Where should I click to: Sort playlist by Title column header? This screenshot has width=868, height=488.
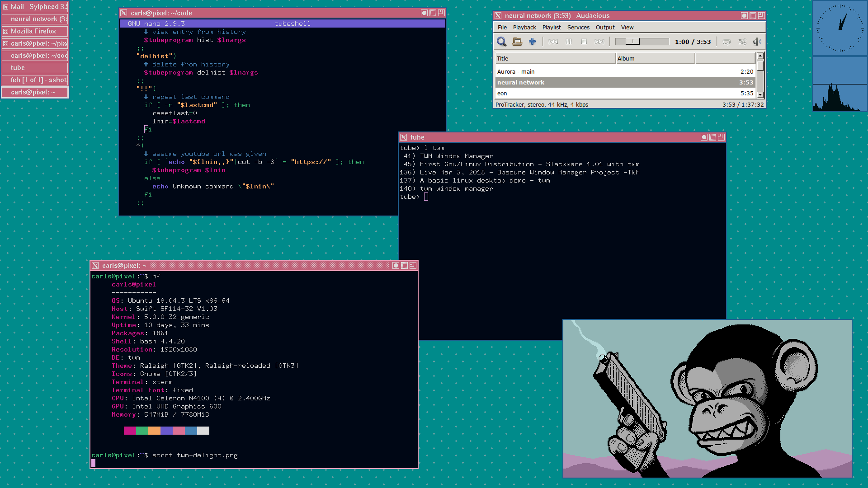(x=555, y=58)
